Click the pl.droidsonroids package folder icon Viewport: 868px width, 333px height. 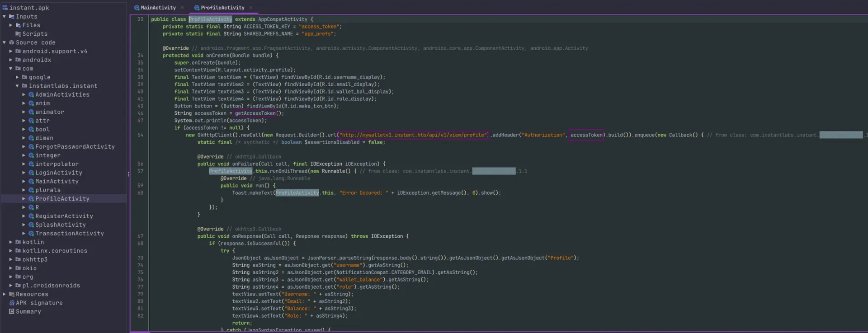18,286
